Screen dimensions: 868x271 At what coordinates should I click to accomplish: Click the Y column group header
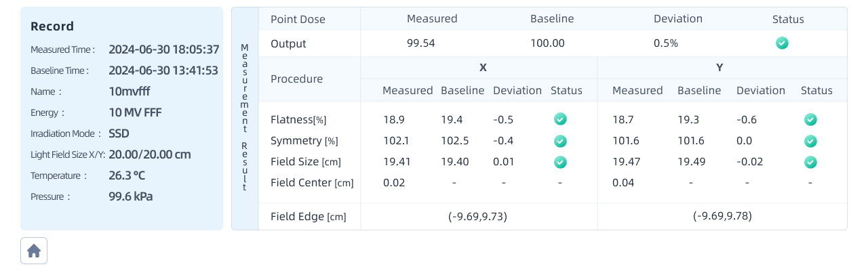point(719,68)
